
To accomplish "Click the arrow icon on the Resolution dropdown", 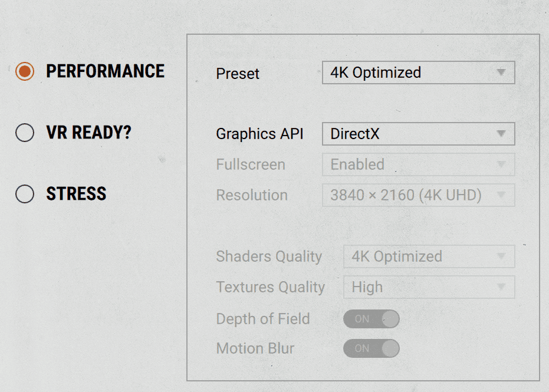I will click(501, 195).
